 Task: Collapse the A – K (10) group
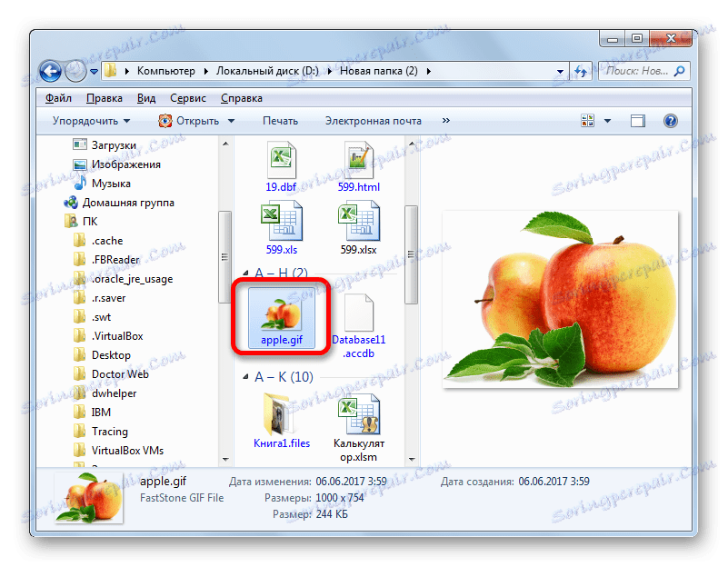point(245,377)
